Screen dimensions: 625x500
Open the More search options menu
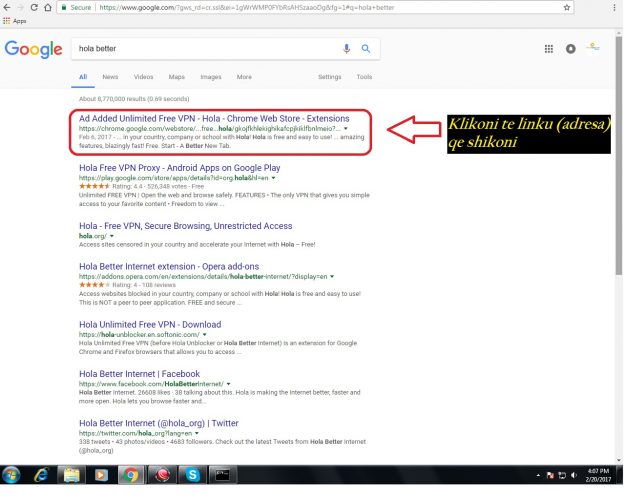coord(244,77)
